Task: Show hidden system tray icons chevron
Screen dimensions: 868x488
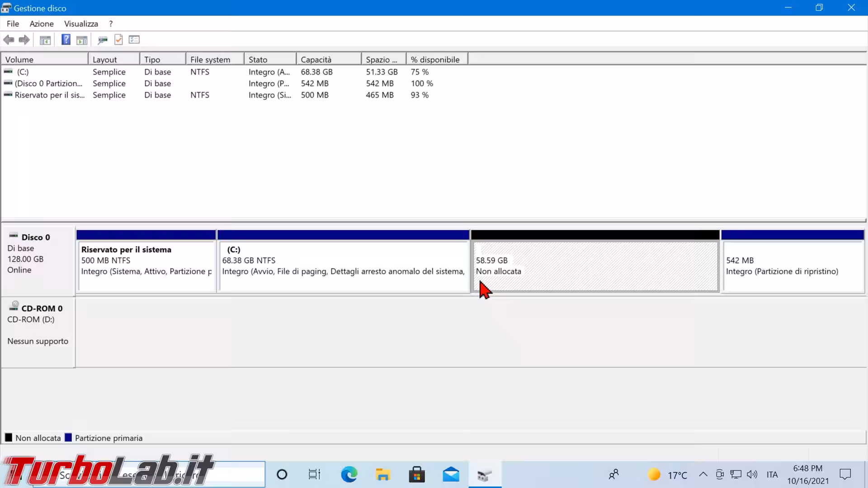Action: click(x=703, y=474)
